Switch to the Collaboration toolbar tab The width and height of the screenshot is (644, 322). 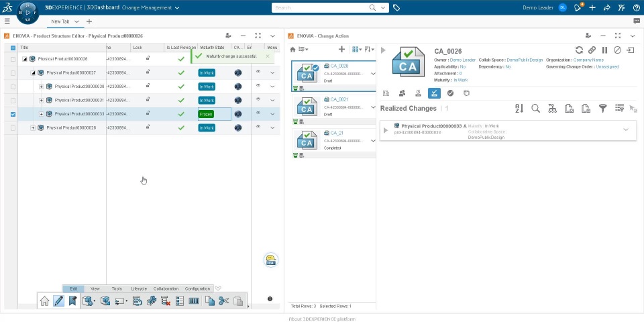pyautogui.click(x=166, y=288)
